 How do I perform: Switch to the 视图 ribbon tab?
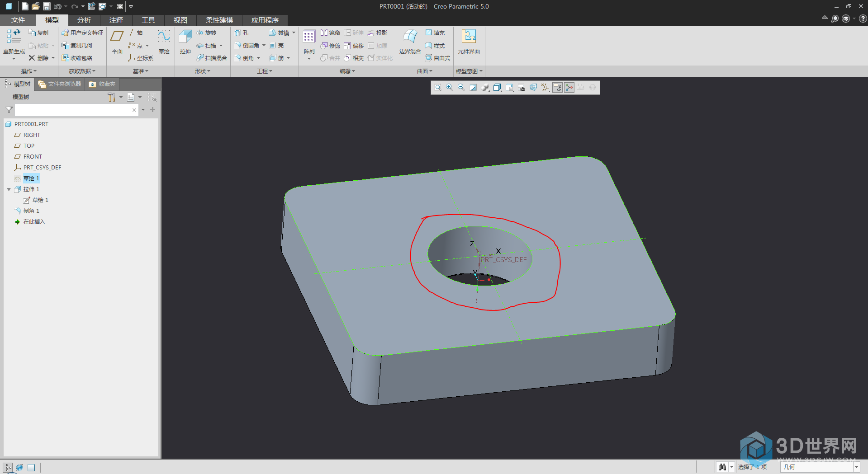click(x=180, y=20)
